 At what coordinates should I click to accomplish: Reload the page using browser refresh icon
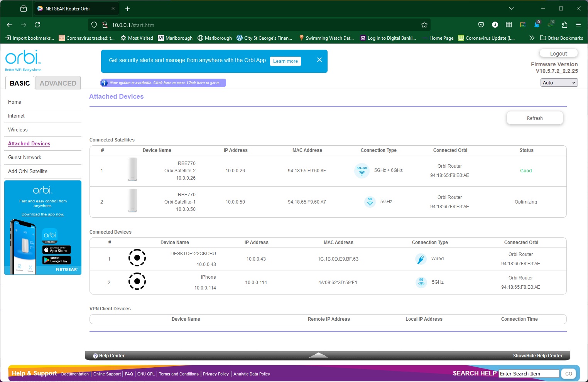(x=37, y=25)
